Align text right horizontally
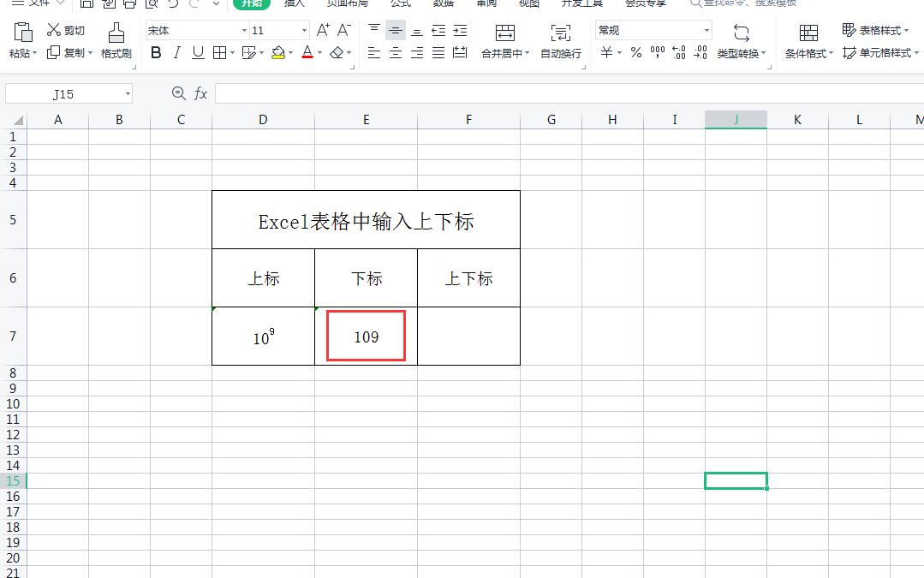This screenshot has width=924, height=578. [x=417, y=53]
